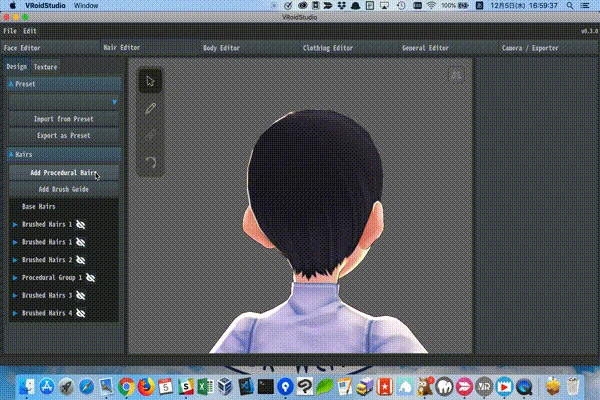Image resolution: width=600 pixels, height=400 pixels.
Task: Open the preset selection dropdown
Action: [64, 102]
